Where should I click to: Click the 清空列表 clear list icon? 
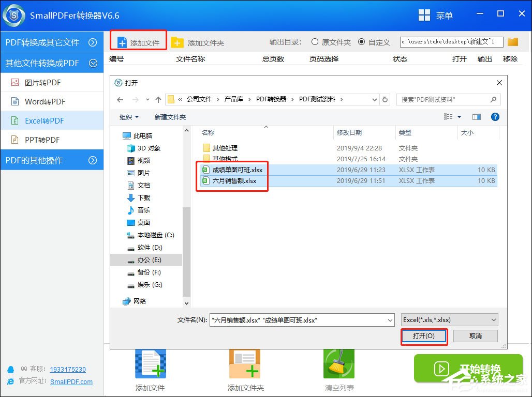339,363
